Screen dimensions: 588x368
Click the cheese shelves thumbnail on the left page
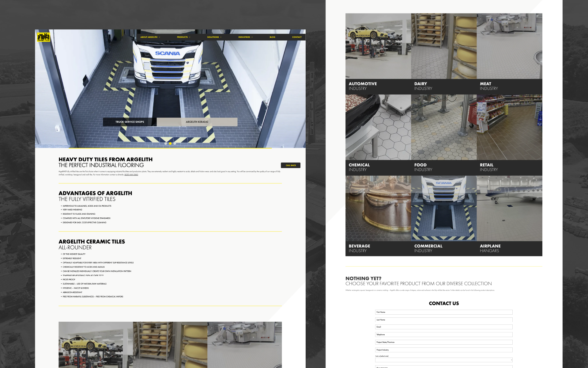(170, 345)
